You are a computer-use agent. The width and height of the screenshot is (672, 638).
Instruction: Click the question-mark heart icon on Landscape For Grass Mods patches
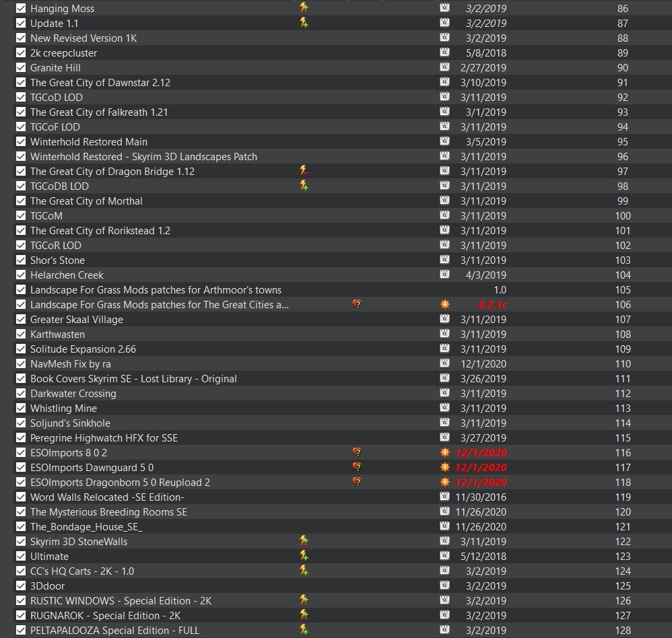pos(358,304)
